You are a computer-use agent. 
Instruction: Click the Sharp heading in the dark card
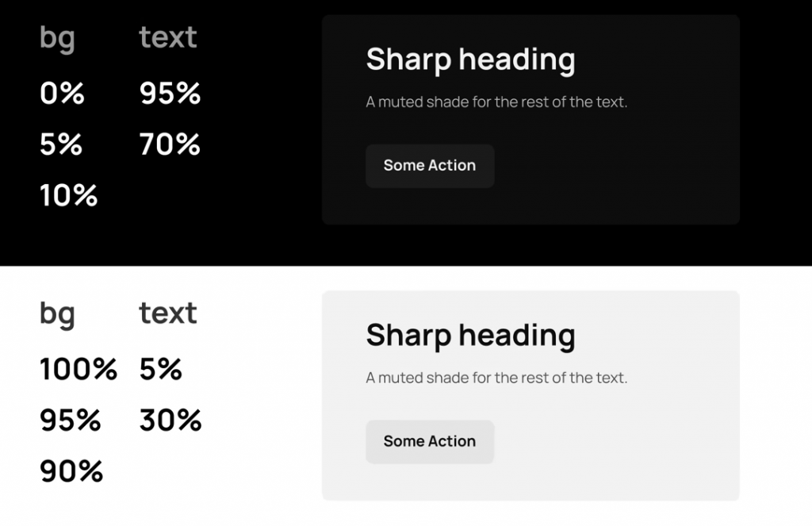click(x=470, y=60)
